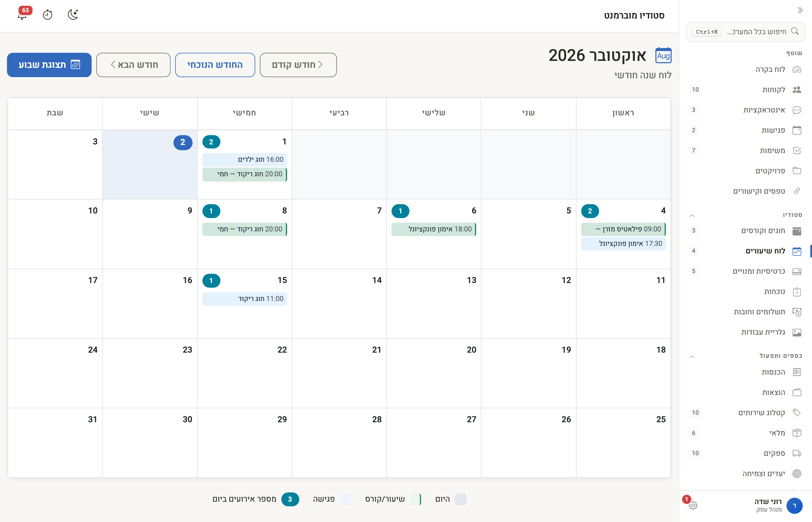Open ספקים suppliers in the sidebar
This screenshot has height=522, width=812.
(745, 454)
